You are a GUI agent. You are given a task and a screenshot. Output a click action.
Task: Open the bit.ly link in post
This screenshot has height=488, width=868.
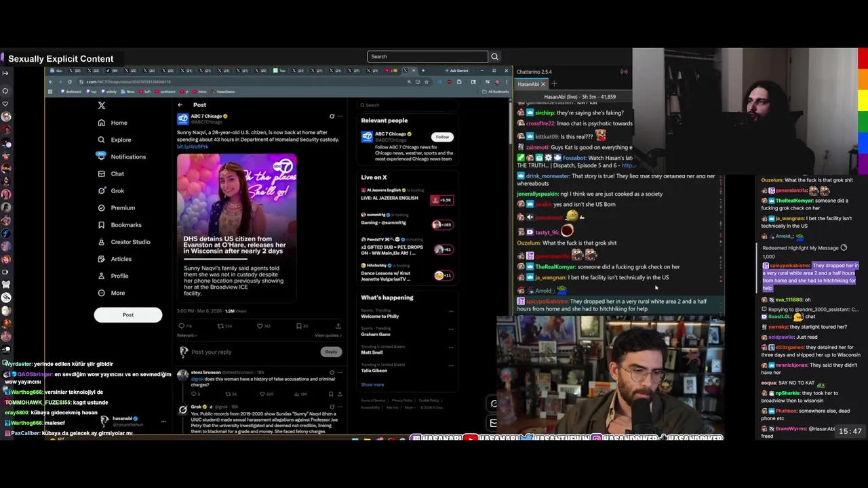coord(193,146)
